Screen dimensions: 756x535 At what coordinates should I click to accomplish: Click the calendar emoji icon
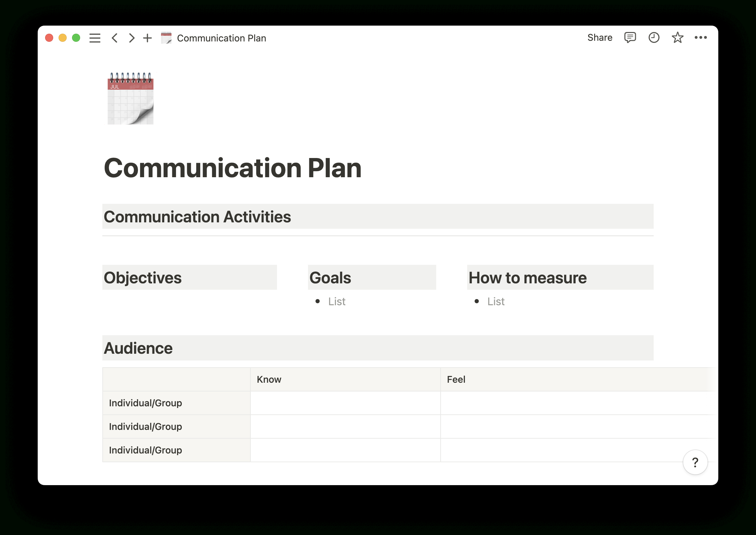pos(130,98)
